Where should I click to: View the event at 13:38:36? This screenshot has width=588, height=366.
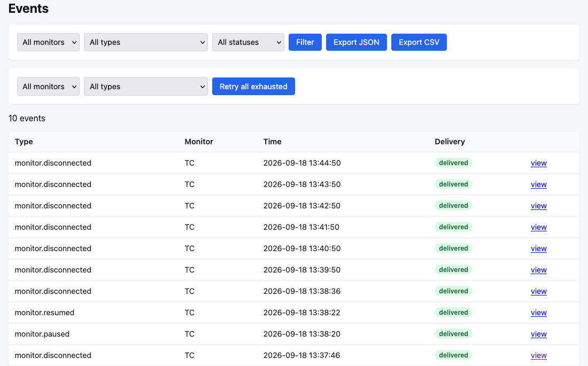538,291
